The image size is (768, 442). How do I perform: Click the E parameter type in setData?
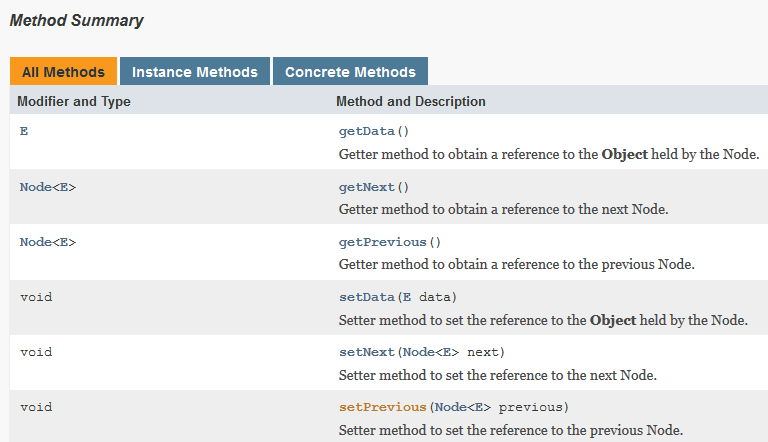point(403,297)
